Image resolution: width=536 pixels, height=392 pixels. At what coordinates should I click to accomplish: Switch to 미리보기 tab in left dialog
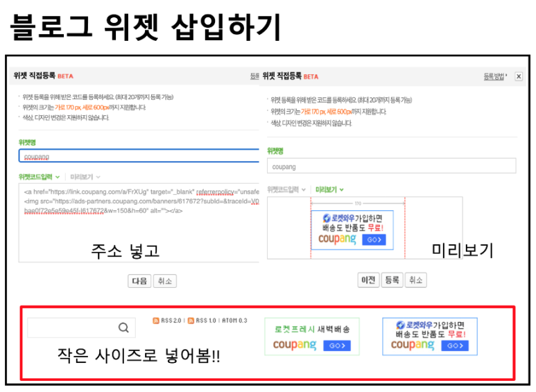click(81, 177)
